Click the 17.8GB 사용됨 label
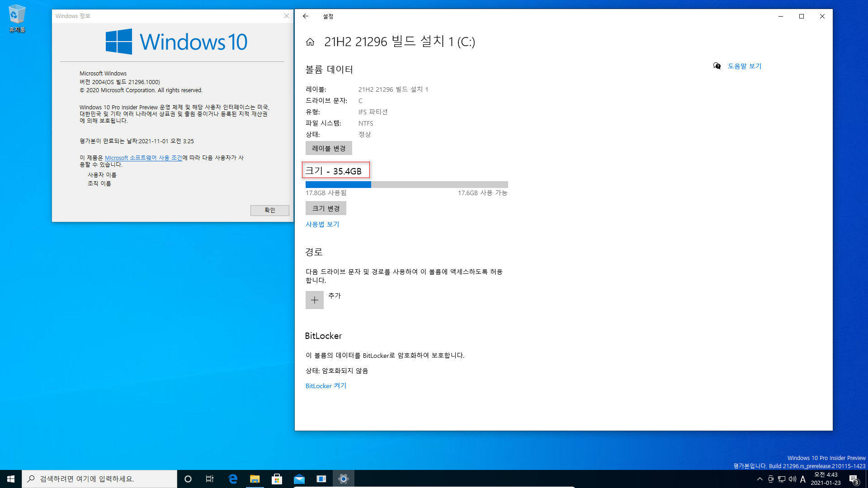868x488 pixels. pyautogui.click(x=326, y=193)
